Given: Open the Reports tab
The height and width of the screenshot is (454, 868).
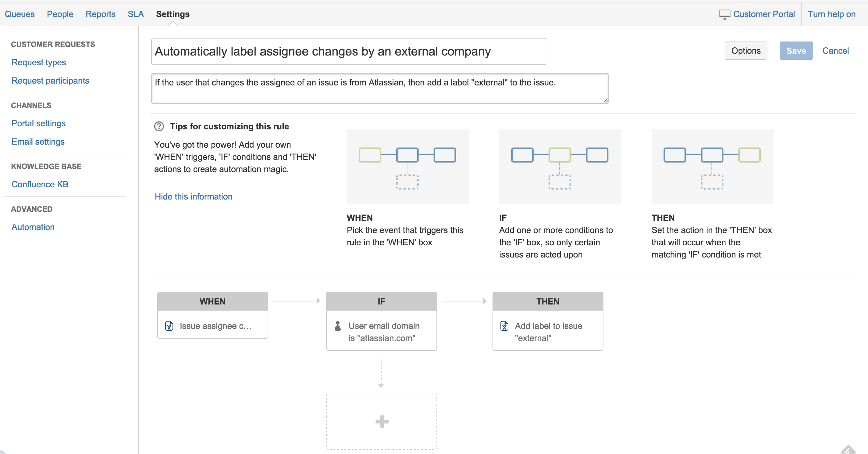Looking at the screenshot, I should pyautogui.click(x=100, y=14).
